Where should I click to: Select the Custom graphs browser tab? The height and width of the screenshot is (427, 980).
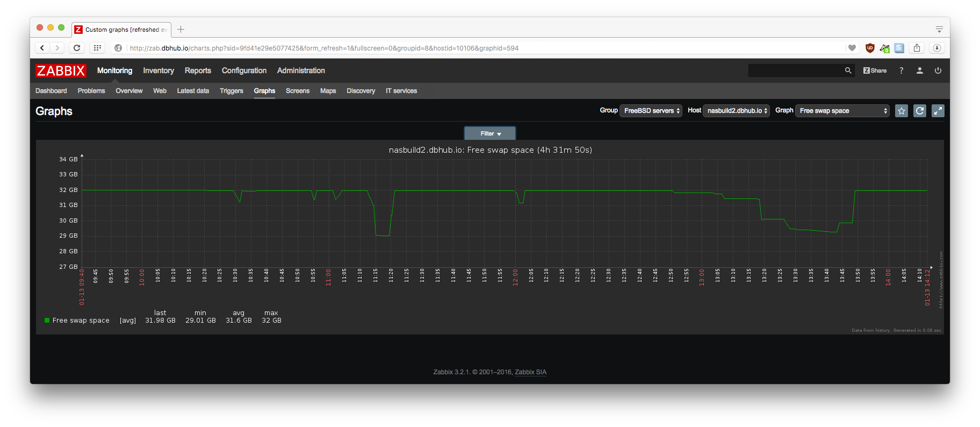tap(121, 30)
